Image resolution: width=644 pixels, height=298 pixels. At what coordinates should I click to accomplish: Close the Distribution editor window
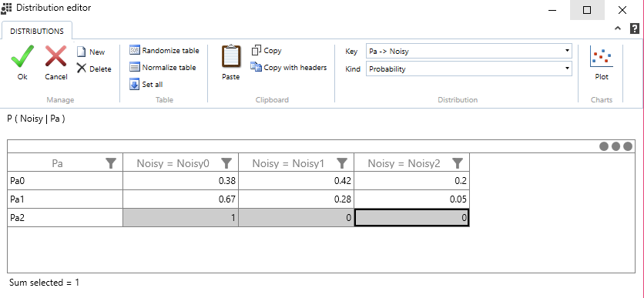coord(622,10)
